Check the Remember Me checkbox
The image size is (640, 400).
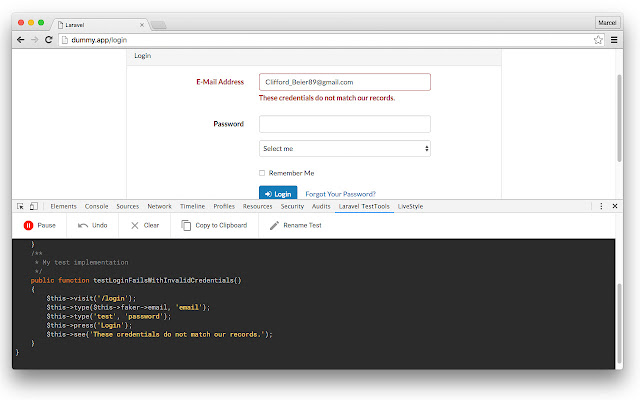coord(262,173)
